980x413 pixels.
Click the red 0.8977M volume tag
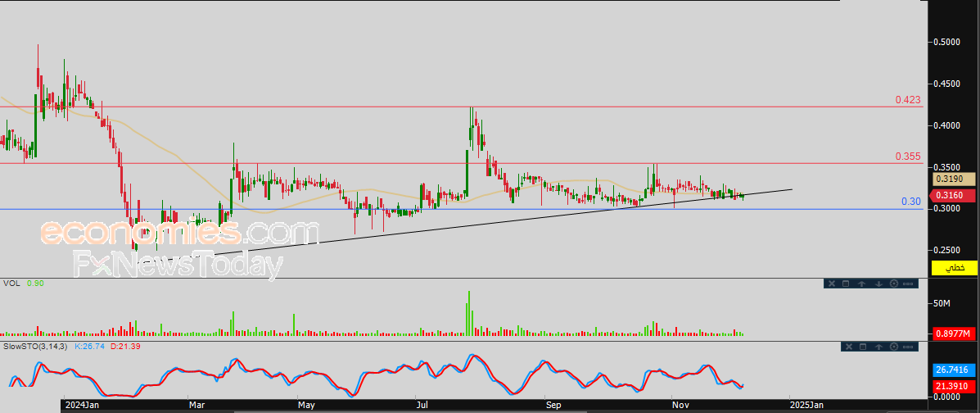point(955,334)
